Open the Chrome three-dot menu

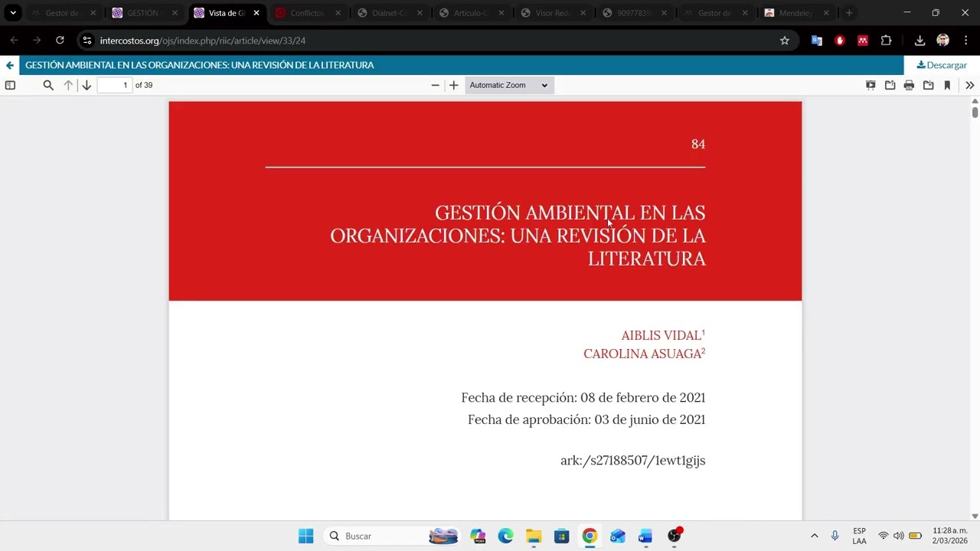click(x=965, y=41)
